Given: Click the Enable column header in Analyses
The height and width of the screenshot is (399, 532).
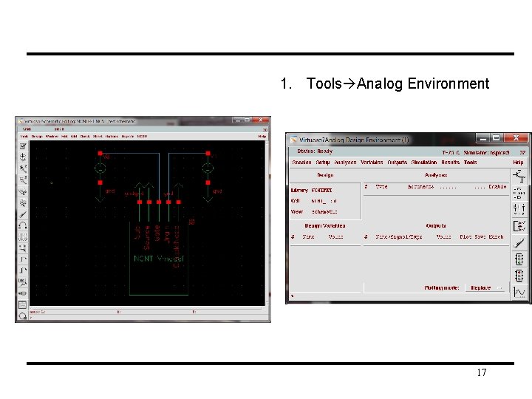Looking at the screenshot, I should click(x=497, y=187).
